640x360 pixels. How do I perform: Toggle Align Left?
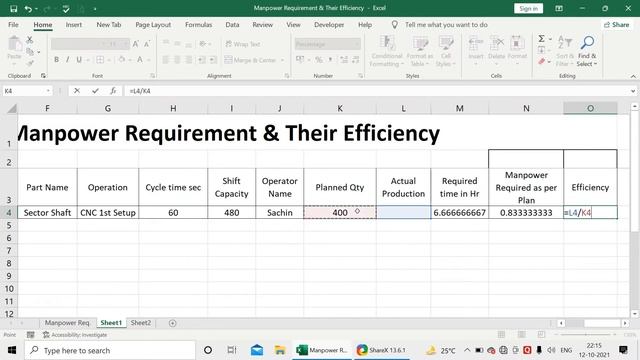(165, 60)
